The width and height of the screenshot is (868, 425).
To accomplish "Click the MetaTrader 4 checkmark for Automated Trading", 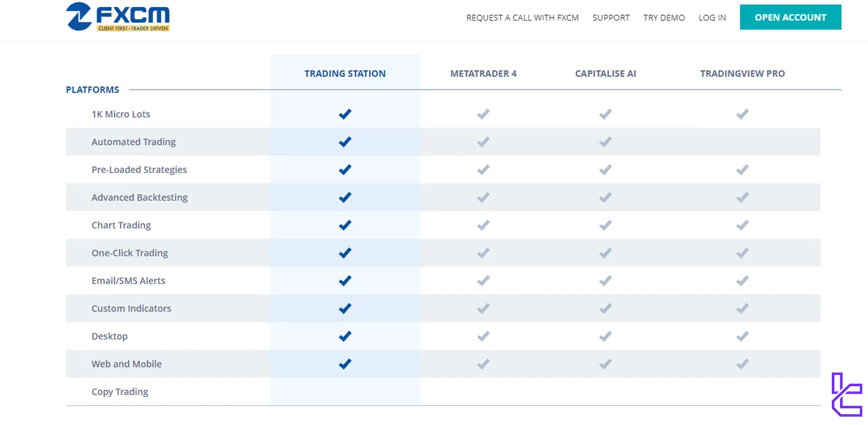I will pos(483,142).
